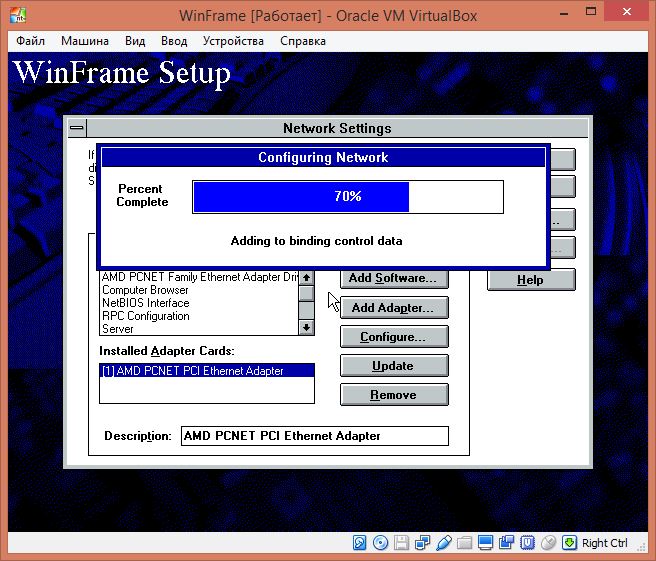Click the display monitor status icon
This screenshot has width=656, height=561.
[485, 543]
